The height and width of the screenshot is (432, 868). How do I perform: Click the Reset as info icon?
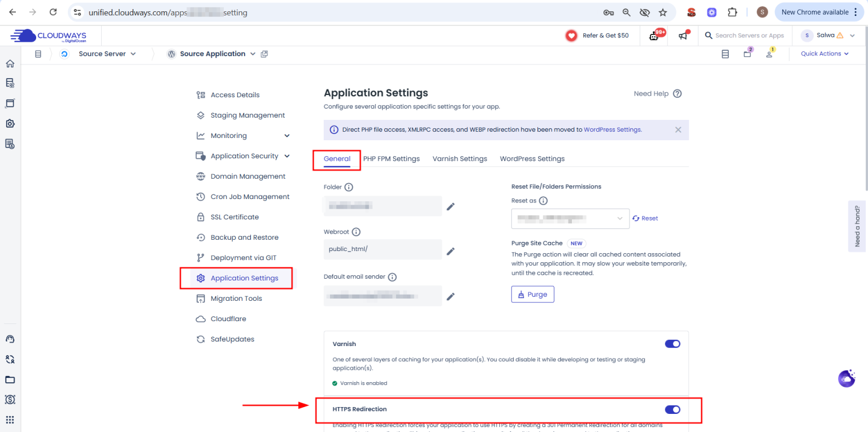pyautogui.click(x=543, y=201)
